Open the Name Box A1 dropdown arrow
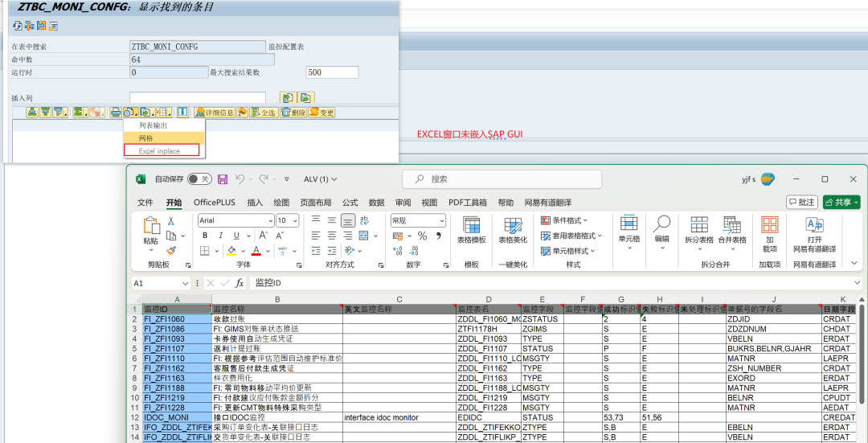868x443 pixels. (186, 283)
